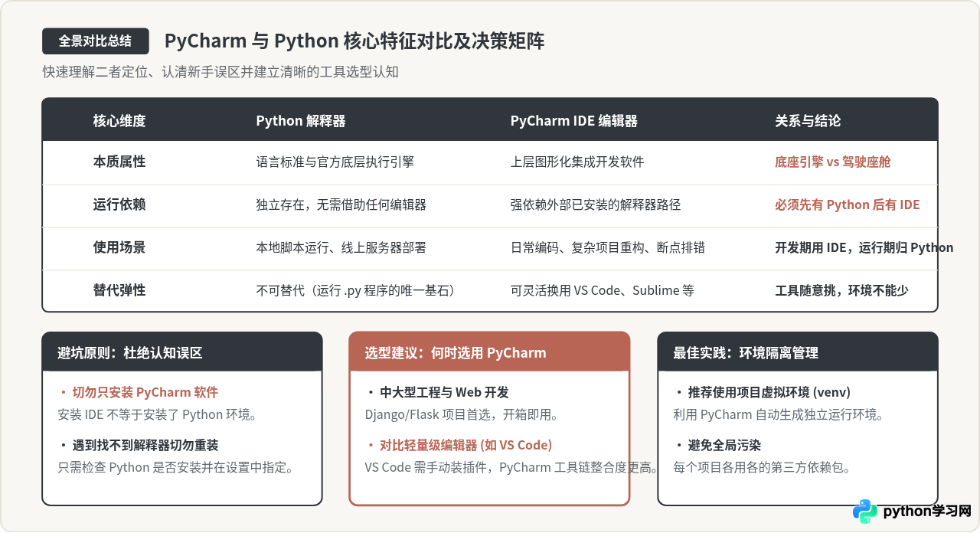Click 必须先有 Python 后有 IDE

tap(848, 205)
